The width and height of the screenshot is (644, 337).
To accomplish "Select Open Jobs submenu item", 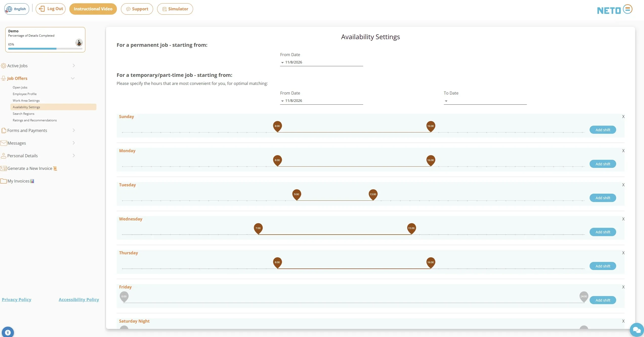I will point(20,87).
